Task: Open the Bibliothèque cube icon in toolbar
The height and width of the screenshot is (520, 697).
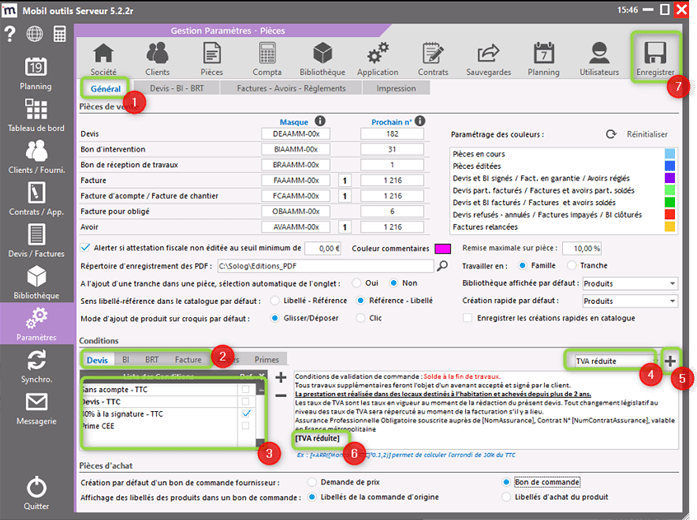Action: tap(322, 58)
